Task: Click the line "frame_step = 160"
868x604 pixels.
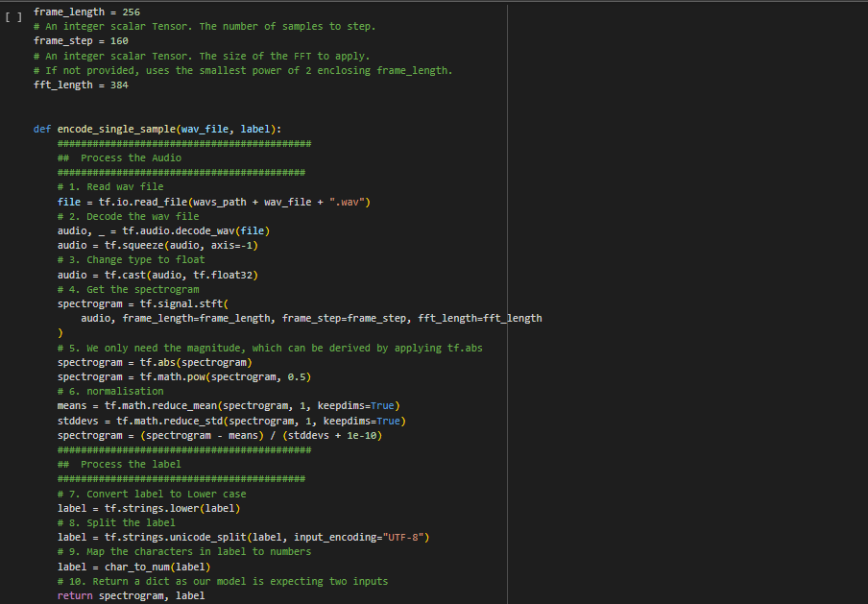Action: point(81,41)
